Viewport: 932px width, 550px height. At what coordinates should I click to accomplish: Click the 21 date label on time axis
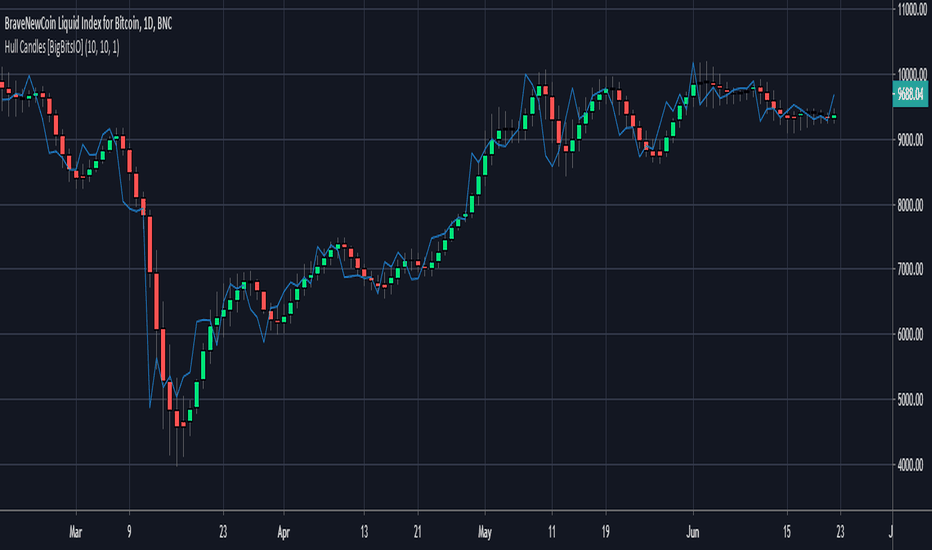[x=417, y=532]
